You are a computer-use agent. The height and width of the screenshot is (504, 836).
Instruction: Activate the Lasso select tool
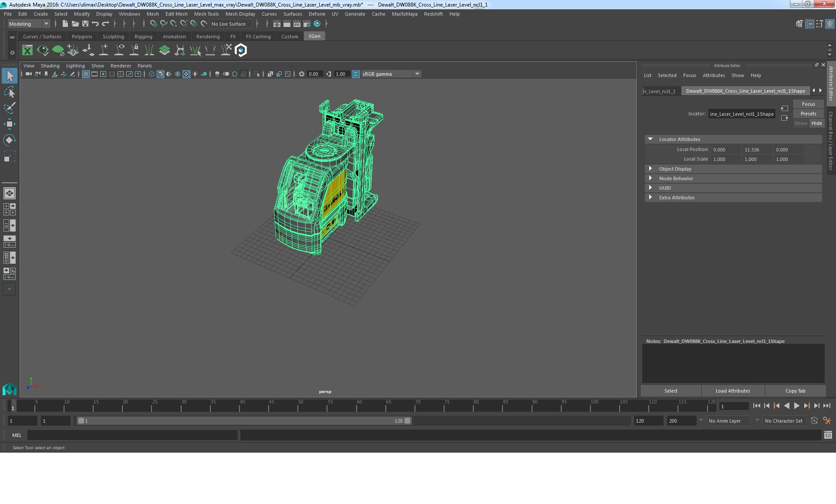[x=10, y=92]
